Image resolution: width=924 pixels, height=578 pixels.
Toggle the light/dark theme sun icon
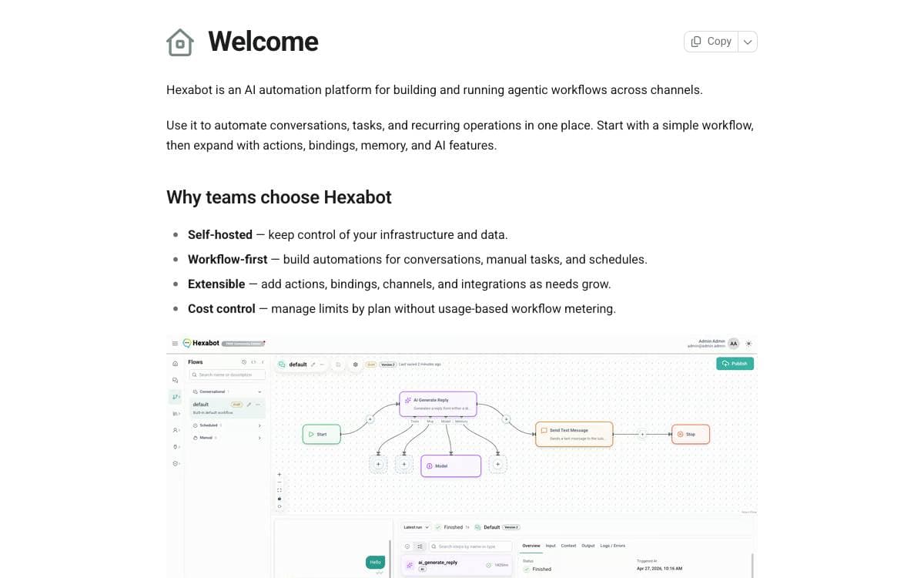pyautogui.click(x=748, y=344)
